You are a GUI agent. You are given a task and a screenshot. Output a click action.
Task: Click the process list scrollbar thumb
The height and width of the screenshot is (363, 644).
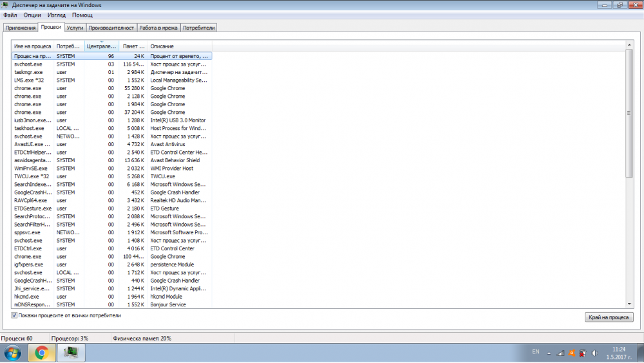point(629,113)
